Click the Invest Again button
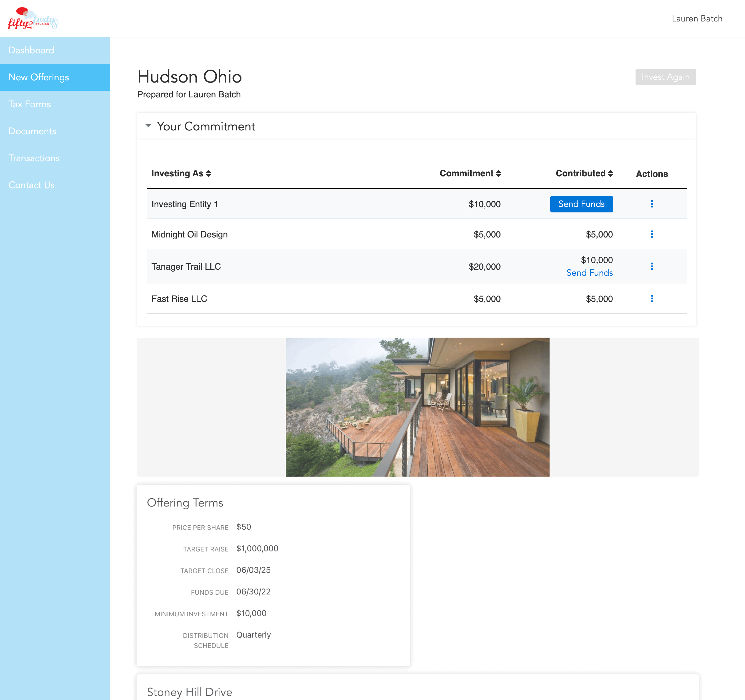The image size is (745, 700). [x=665, y=77]
